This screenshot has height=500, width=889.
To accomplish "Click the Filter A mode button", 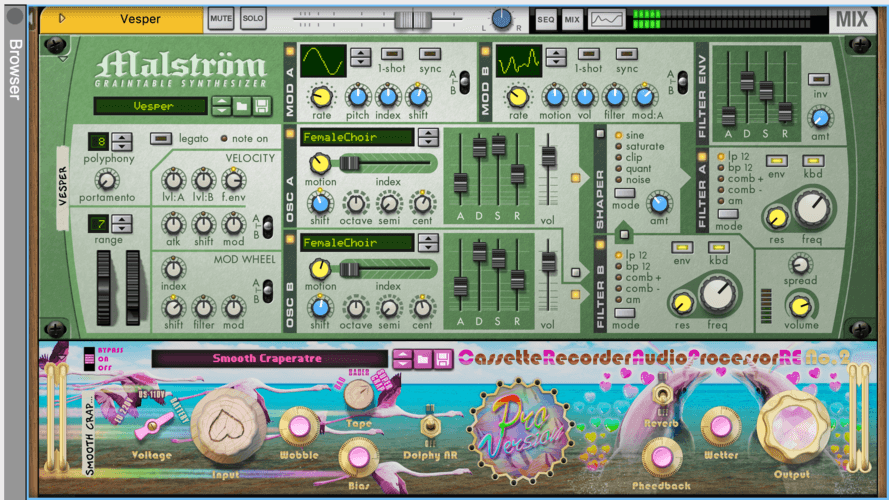I will [727, 214].
